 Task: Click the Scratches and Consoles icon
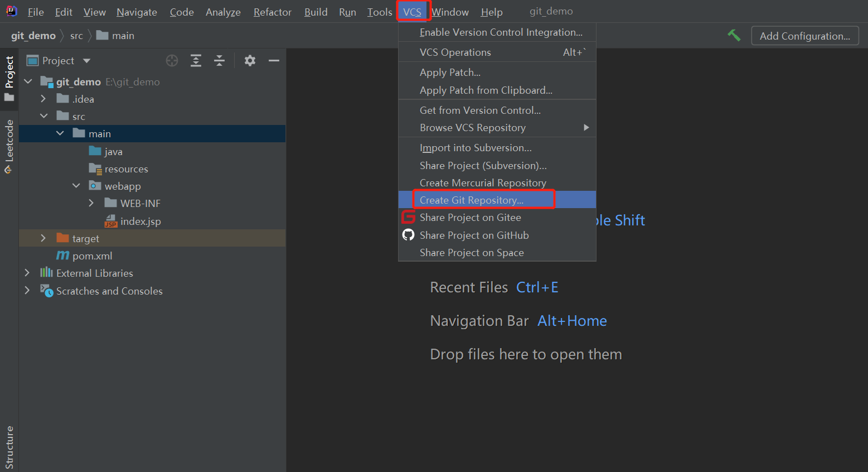(x=46, y=290)
